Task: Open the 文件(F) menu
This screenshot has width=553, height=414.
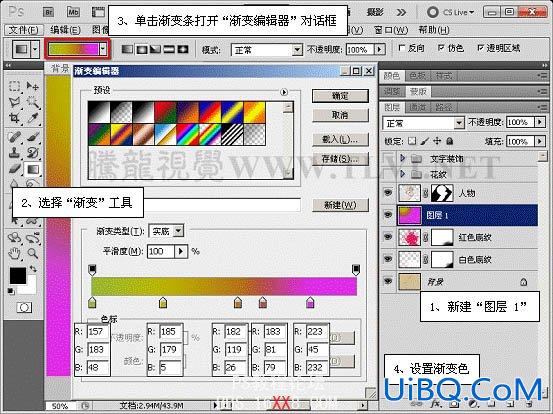Action: coord(24,30)
